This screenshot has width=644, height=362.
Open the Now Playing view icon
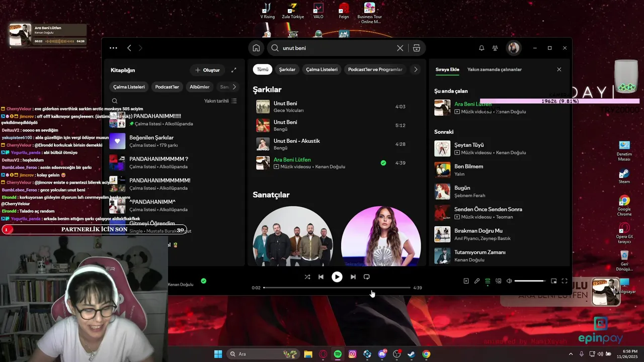pos(466,281)
